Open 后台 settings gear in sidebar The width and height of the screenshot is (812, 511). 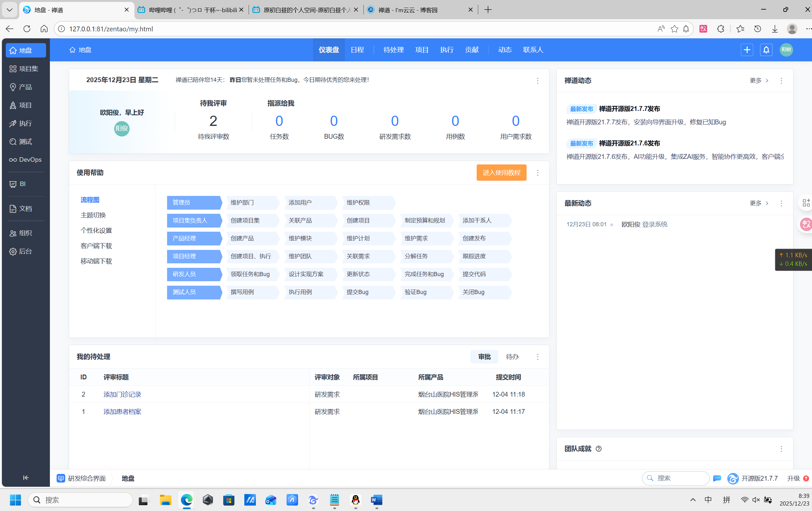(x=13, y=252)
